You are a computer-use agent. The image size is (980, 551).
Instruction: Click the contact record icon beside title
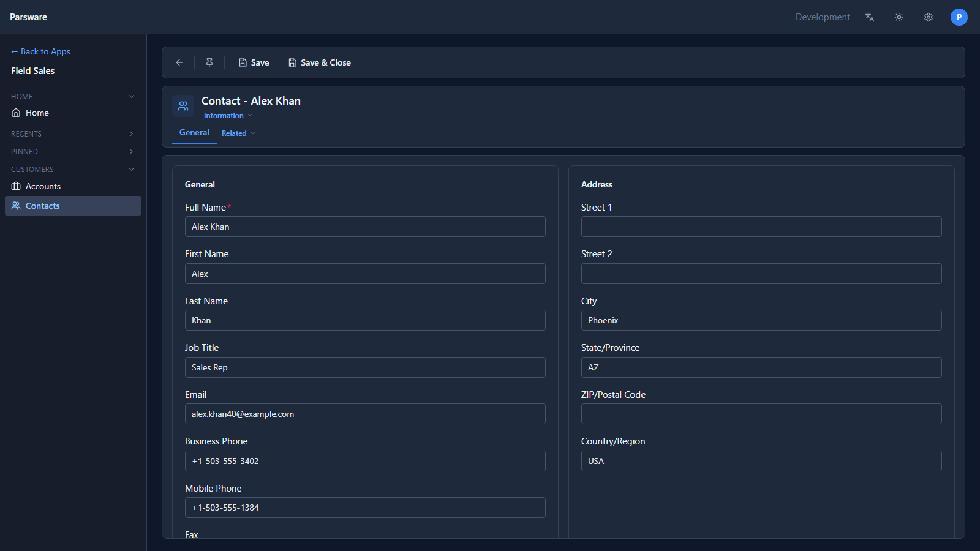click(183, 106)
